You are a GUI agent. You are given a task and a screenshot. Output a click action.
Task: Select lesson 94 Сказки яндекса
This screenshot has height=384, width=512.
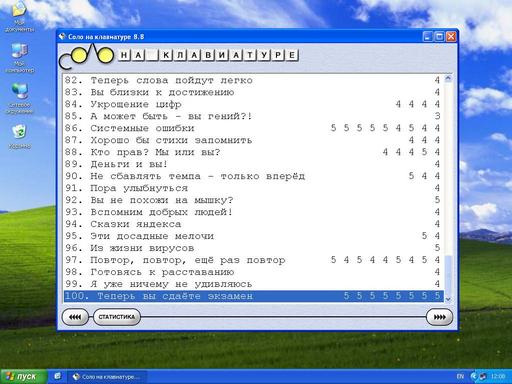coord(253,224)
